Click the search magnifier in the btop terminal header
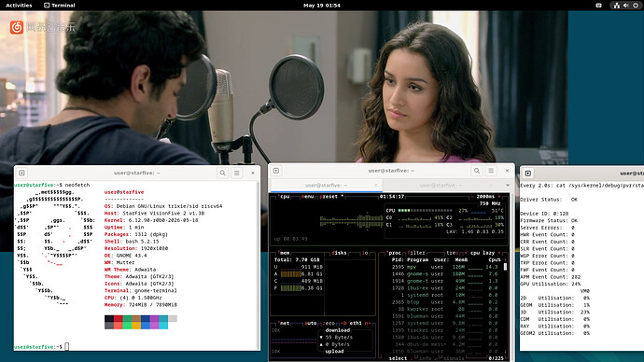This screenshot has height=362, width=644. pyautogui.click(x=477, y=171)
